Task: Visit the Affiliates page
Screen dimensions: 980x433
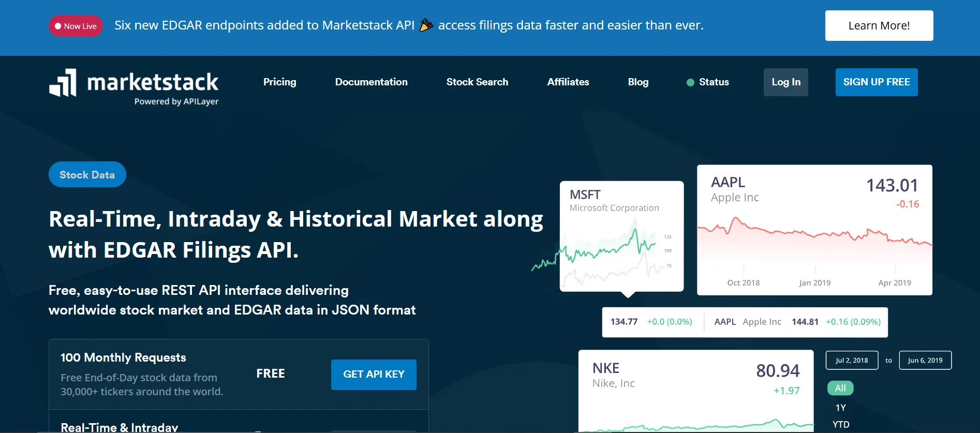Action: (568, 82)
